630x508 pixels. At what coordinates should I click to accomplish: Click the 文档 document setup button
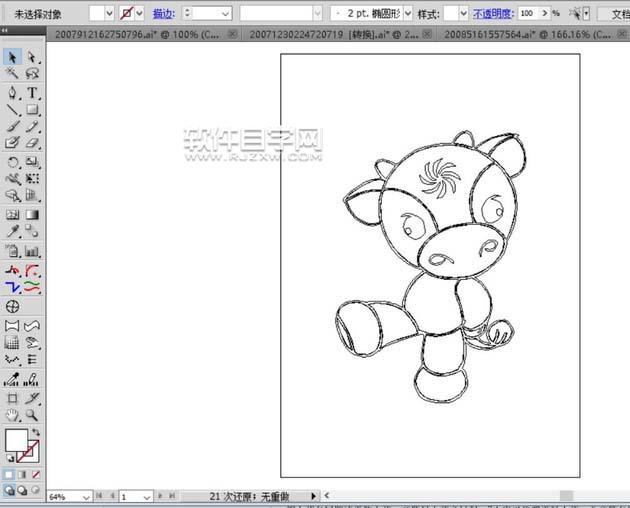click(x=616, y=14)
